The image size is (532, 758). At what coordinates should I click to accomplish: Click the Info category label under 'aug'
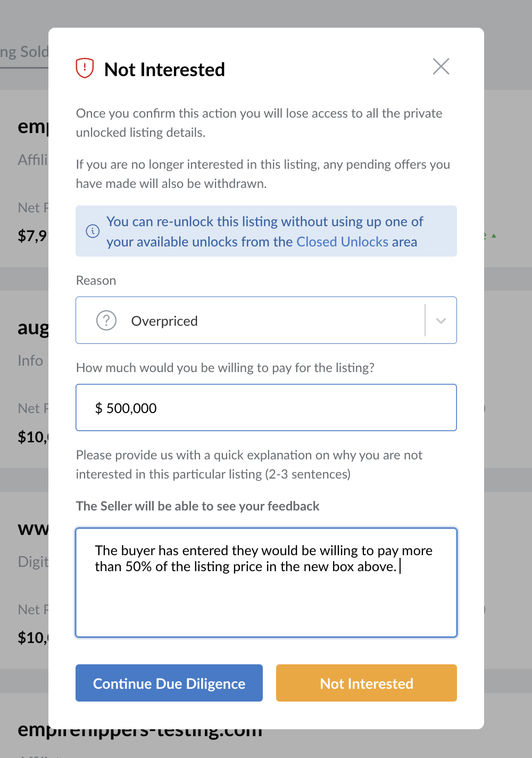30,360
